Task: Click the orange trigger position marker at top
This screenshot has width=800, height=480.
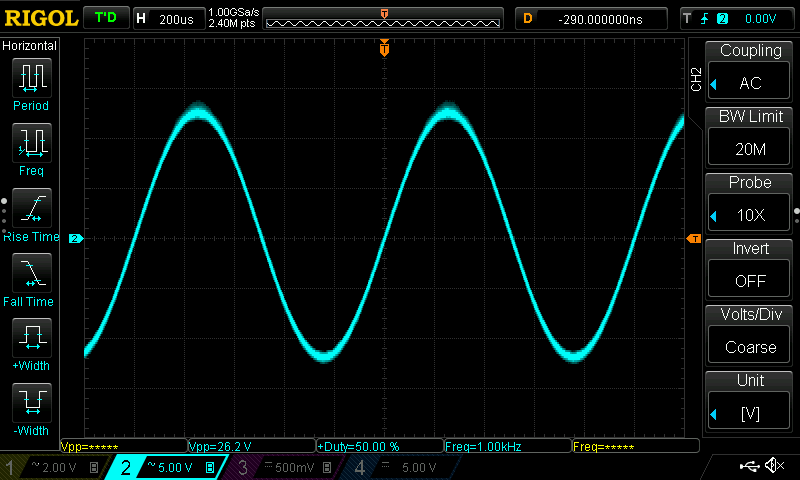Action: (384, 48)
